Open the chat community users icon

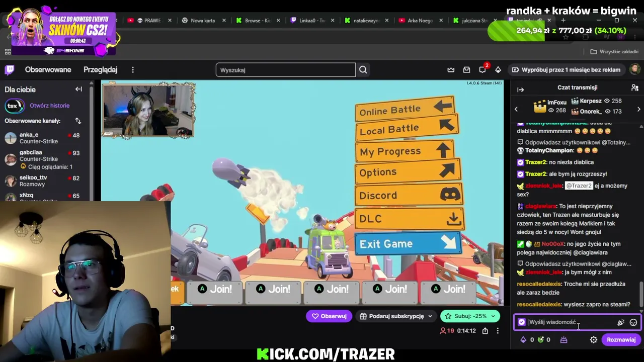[x=635, y=87]
